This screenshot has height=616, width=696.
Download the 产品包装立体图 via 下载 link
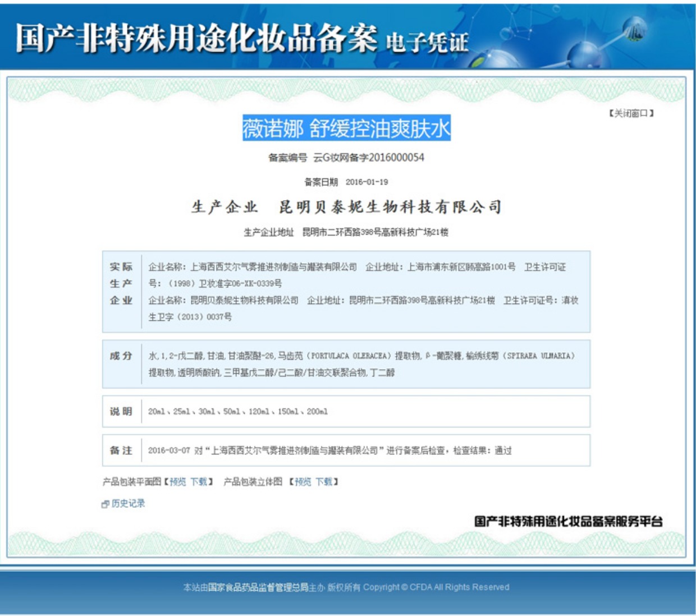click(324, 481)
